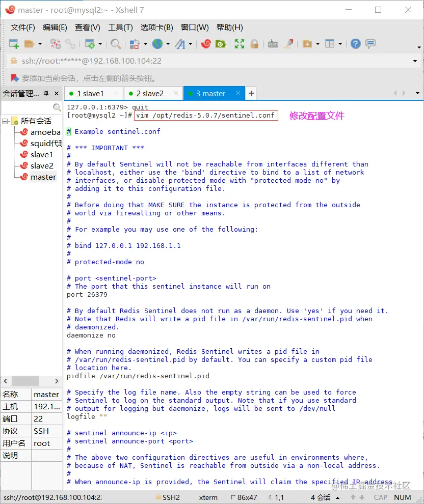The width and height of the screenshot is (424, 504).
Task: Click the root username value cell
Action: point(47,443)
